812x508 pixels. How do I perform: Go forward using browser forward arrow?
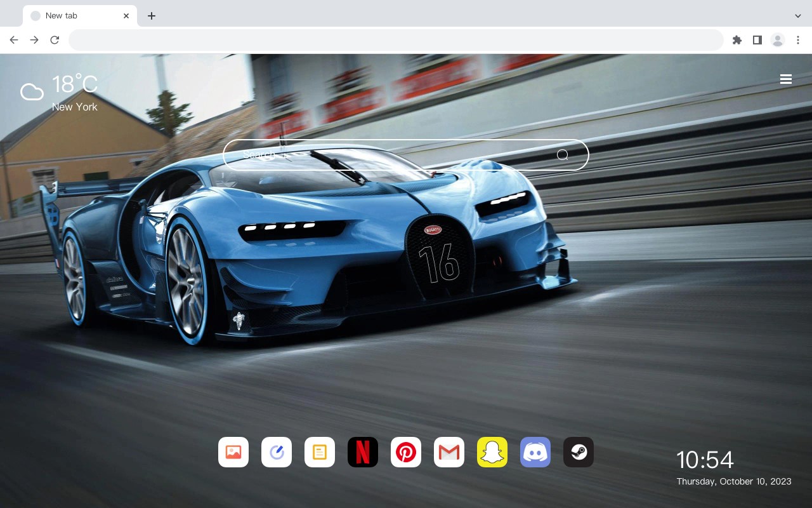[x=34, y=40]
